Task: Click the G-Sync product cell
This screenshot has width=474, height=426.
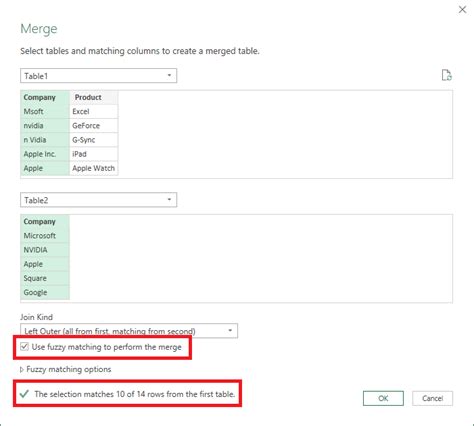Action: 94,140
